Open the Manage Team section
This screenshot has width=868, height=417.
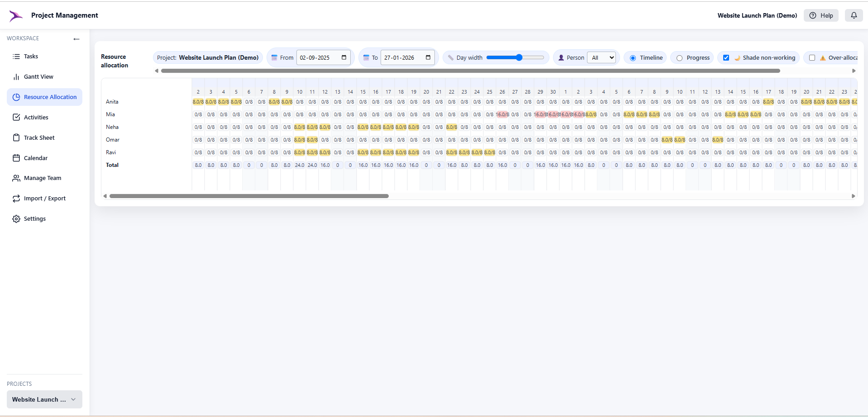pyautogui.click(x=43, y=178)
